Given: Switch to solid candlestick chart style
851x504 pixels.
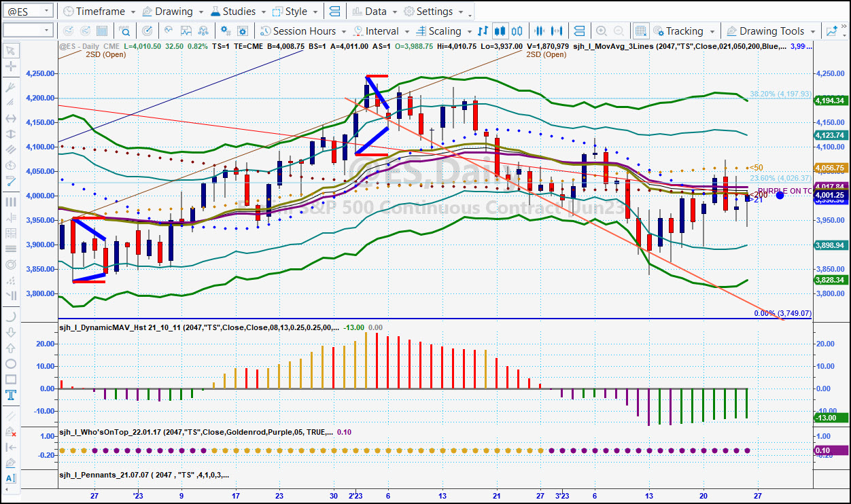Looking at the screenshot, I should [500, 31].
